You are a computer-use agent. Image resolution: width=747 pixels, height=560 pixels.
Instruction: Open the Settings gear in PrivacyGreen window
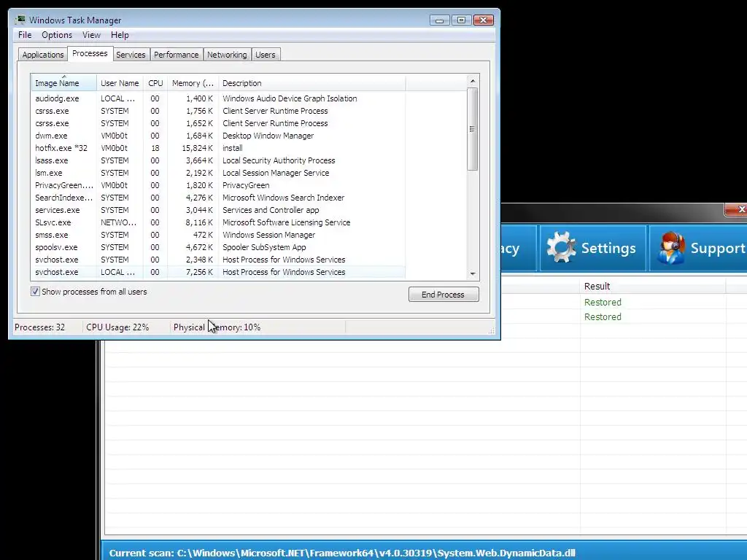592,248
